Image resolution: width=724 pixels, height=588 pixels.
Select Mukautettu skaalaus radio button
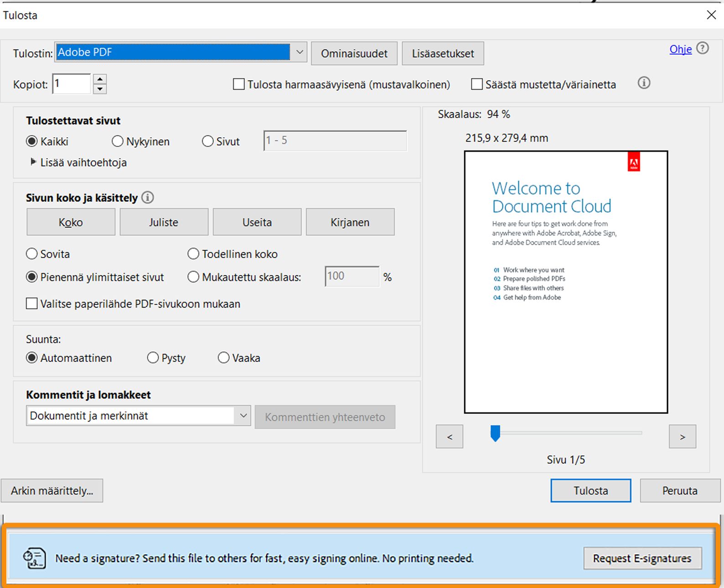click(193, 277)
